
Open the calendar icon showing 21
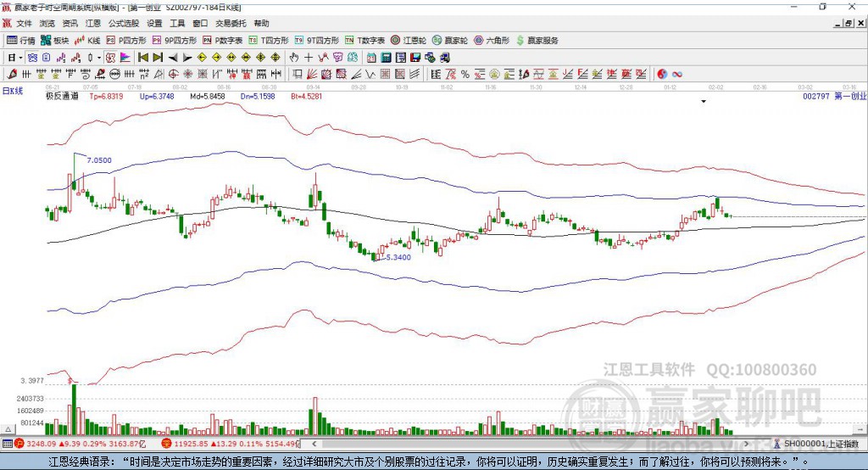coord(371,58)
